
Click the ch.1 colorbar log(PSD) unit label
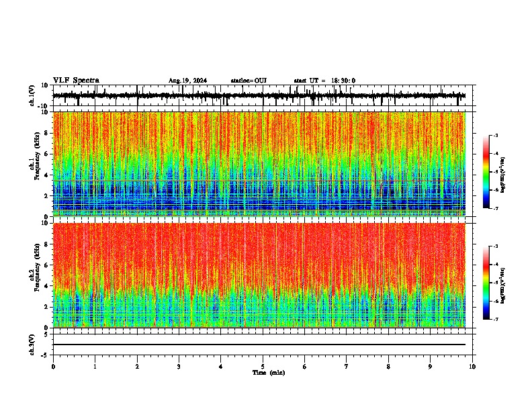503,175
